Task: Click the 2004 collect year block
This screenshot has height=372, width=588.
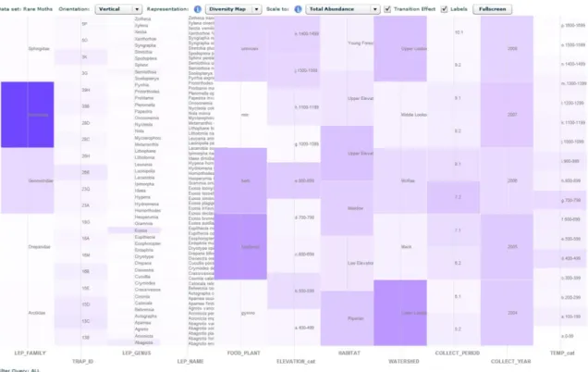Action: (507, 313)
